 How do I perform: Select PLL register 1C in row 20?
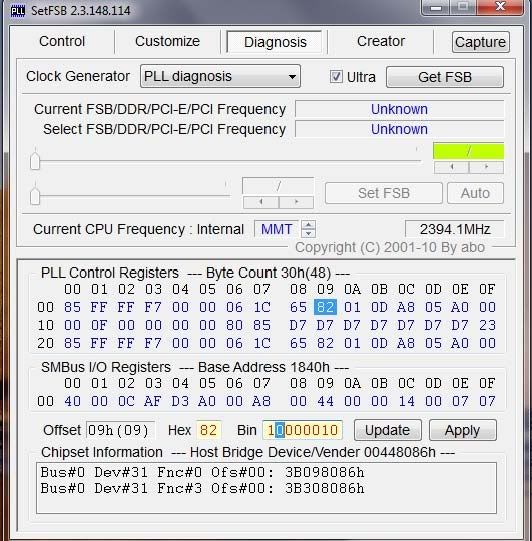click(x=262, y=343)
